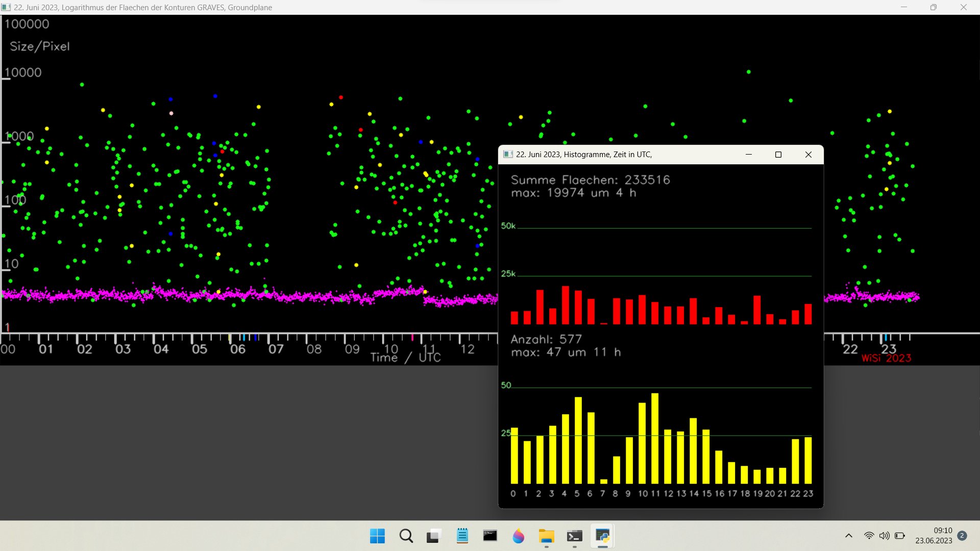Minimize the Histogramme window

pos(749,155)
